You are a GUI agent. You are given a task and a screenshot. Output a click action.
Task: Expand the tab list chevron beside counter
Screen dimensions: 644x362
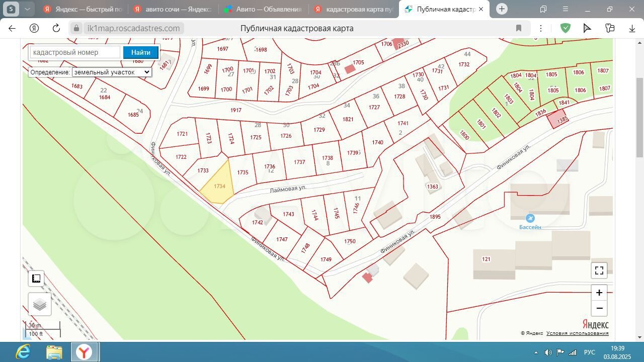click(27, 9)
